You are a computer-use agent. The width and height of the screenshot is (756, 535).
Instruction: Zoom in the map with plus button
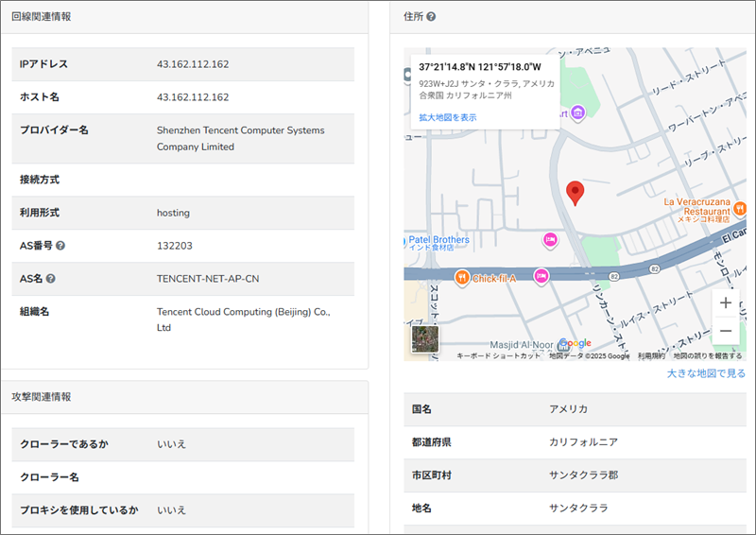726,303
